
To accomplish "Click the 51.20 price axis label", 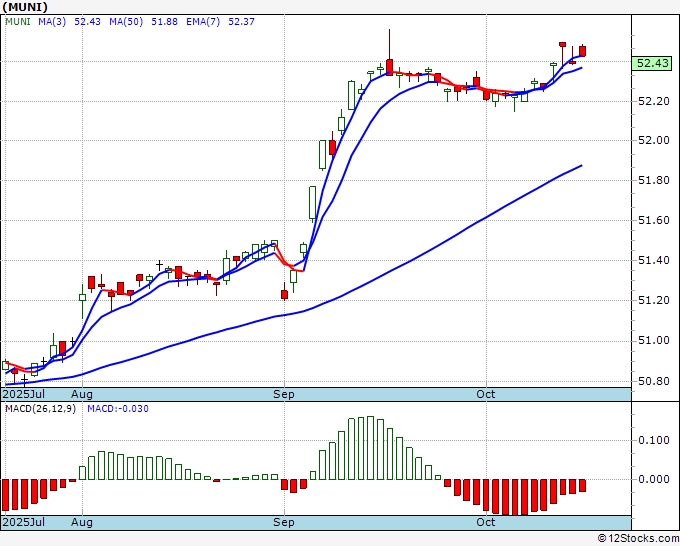I will coord(654,300).
